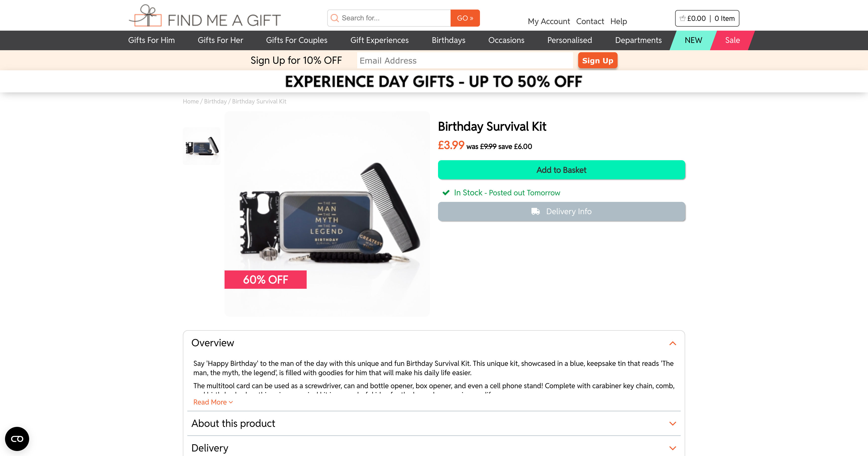Click the delivery truck icon
This screenshot has width=868, height=456.
pos(535,211)
